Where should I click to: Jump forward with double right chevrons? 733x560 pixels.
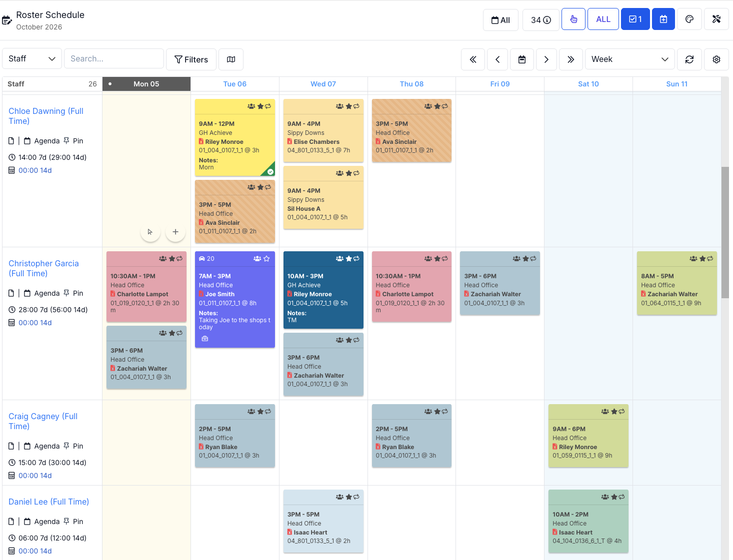point(571,59)
